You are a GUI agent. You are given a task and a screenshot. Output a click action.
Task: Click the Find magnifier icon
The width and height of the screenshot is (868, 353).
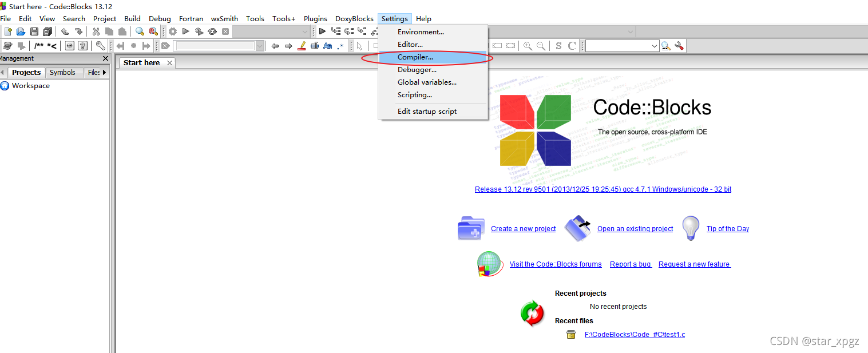coord(140,31)
